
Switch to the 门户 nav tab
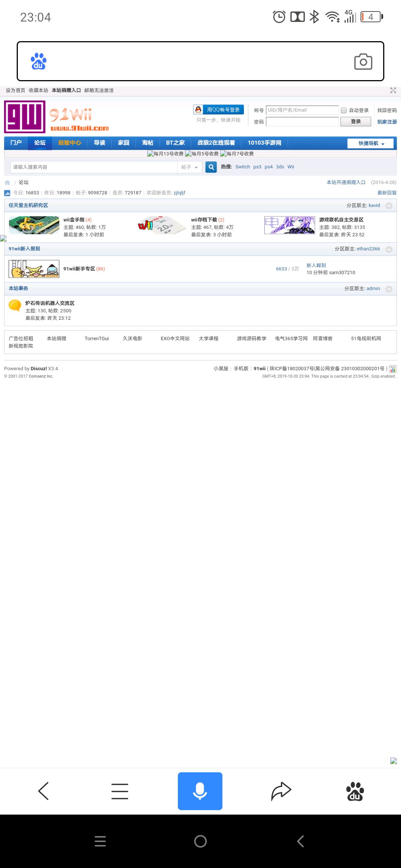(16, 143)
